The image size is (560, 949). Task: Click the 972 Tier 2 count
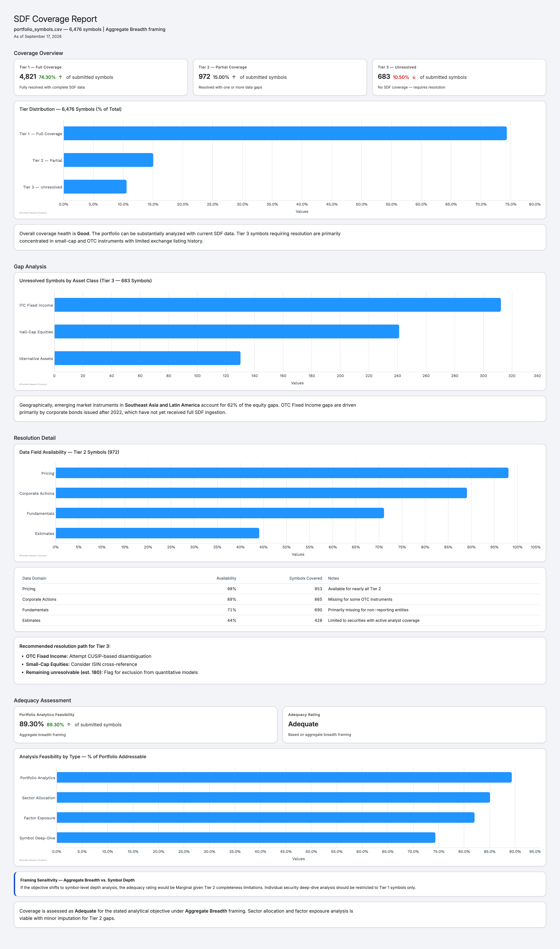click(205, 77)
